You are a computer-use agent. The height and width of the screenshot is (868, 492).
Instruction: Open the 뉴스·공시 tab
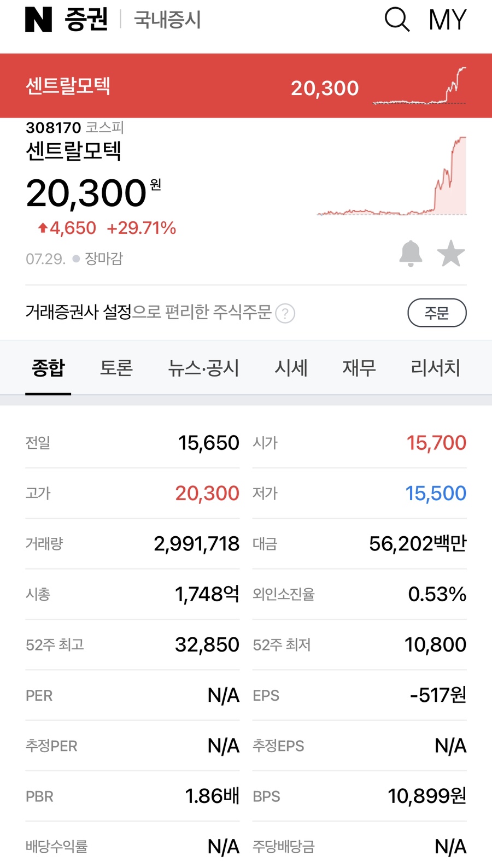[203, 368]
